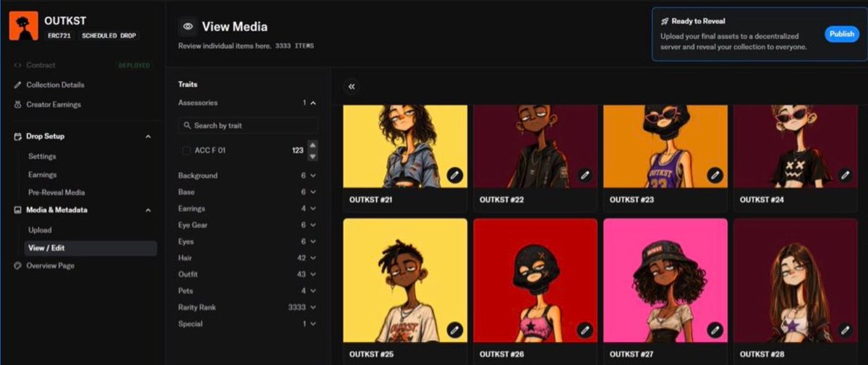
Task: Click the pencil icon next to Collection Details
Action: [18, 85]
